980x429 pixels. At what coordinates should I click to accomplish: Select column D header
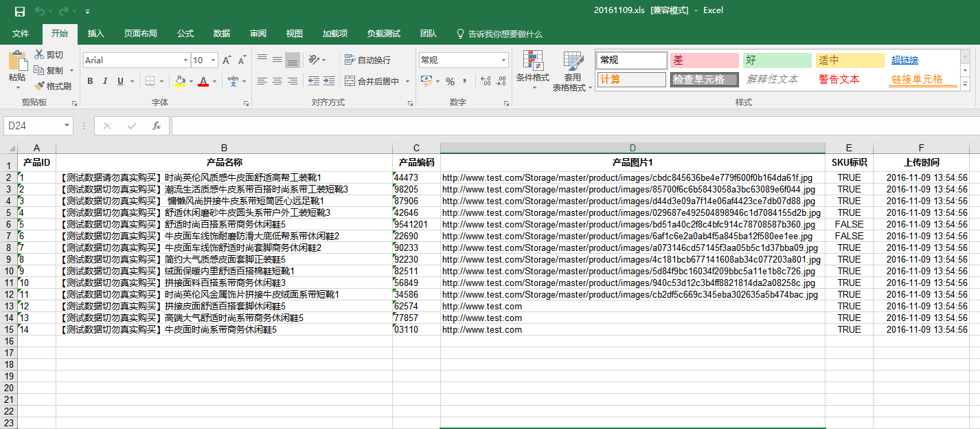pos(633,148)
